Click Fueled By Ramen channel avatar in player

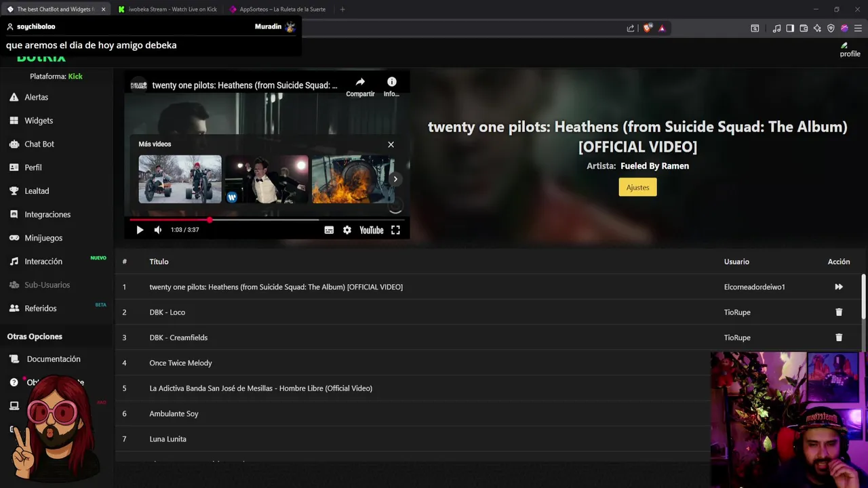pos(138,85)
